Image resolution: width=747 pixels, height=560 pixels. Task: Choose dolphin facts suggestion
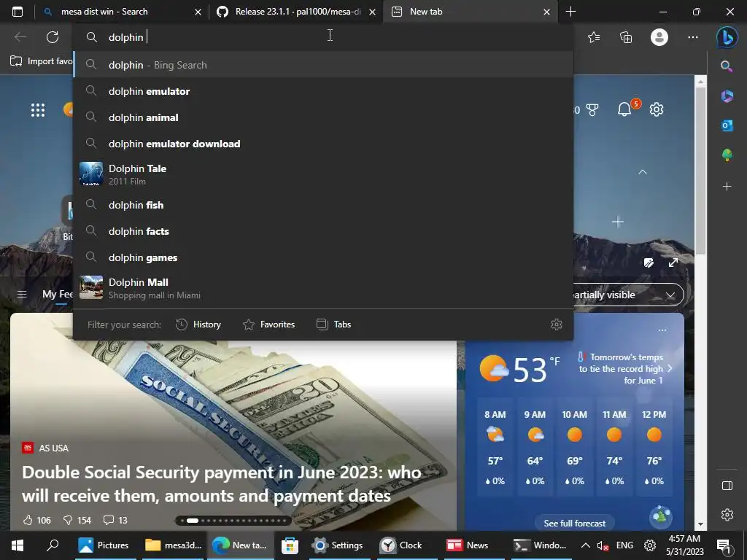click(x=323, y=231)
